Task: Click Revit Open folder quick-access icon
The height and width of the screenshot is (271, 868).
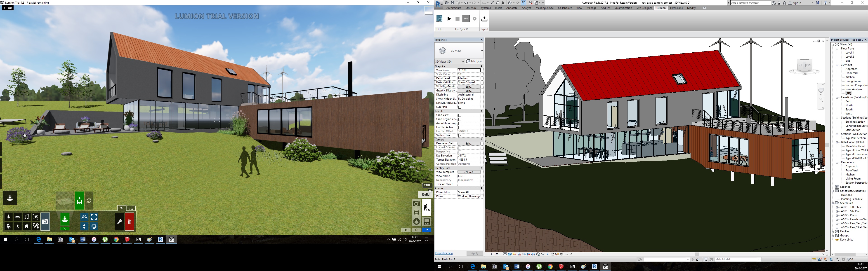Action: point(447,3)
